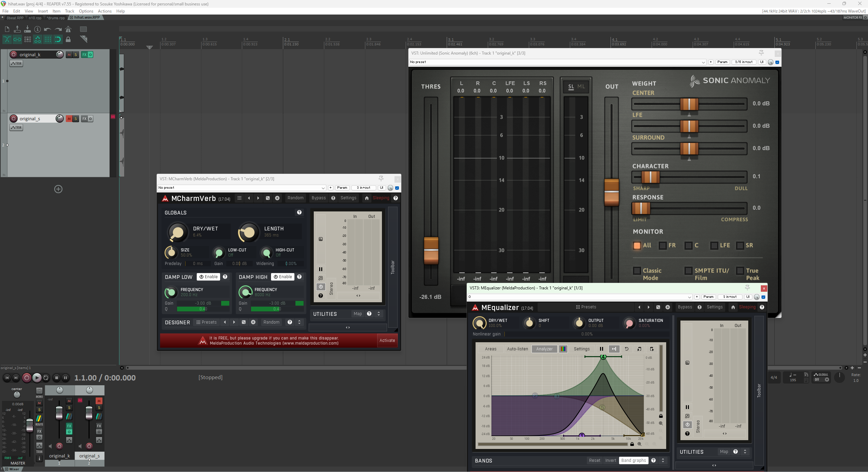
Task: Open MCharmVerb home icon
Action: click(367, 198)
